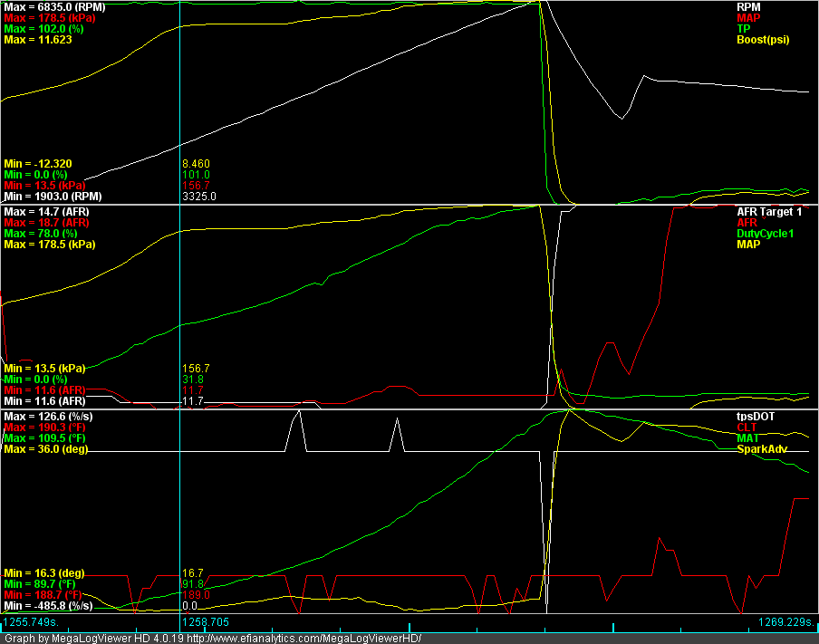
Task: Click the tpsDOT legend label
Action: [x=756, y=417]
